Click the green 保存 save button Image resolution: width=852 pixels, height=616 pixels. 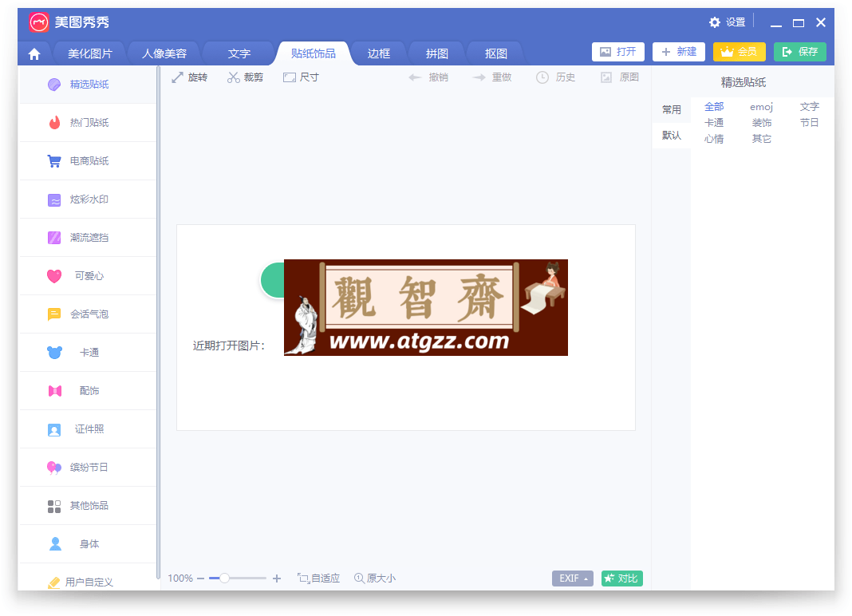[800, 52]
